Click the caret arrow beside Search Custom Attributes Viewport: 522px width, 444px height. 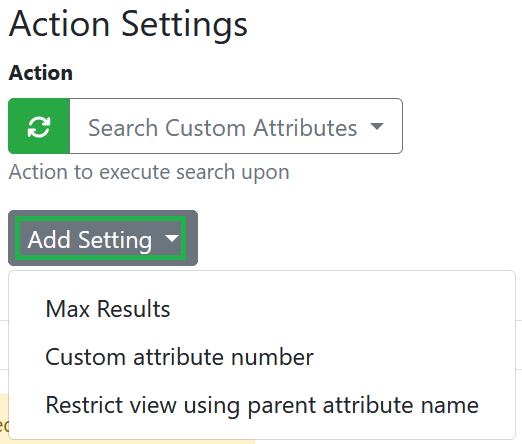pos(377,126)
